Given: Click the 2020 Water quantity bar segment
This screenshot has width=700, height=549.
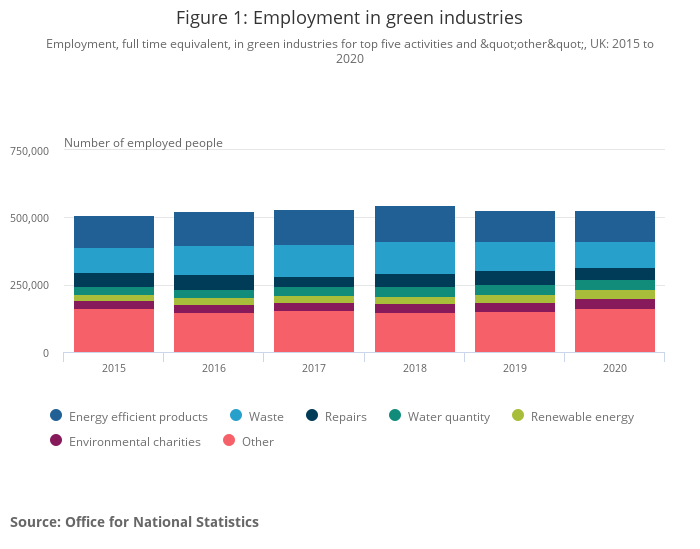Looking at the screenshot, I should coord(615,285).
